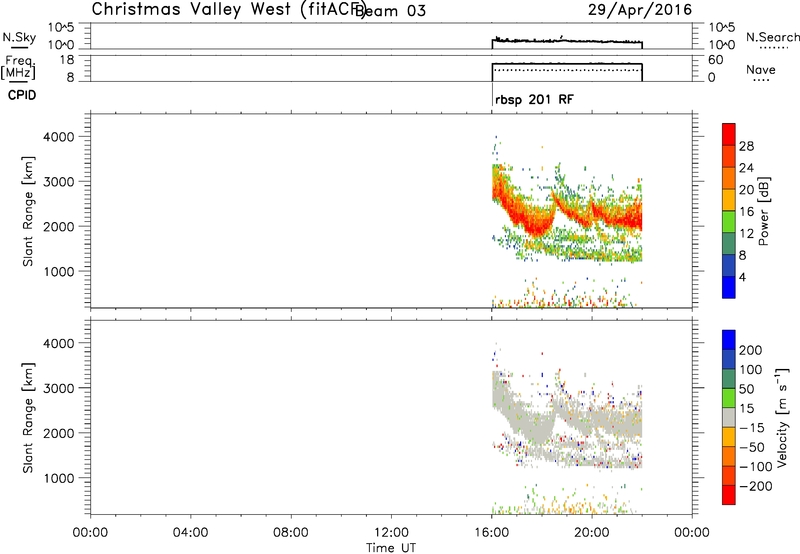Click the '18' frequency axis tick label
The height and width of the screenshot is (554, 800).
click(67, 60)
